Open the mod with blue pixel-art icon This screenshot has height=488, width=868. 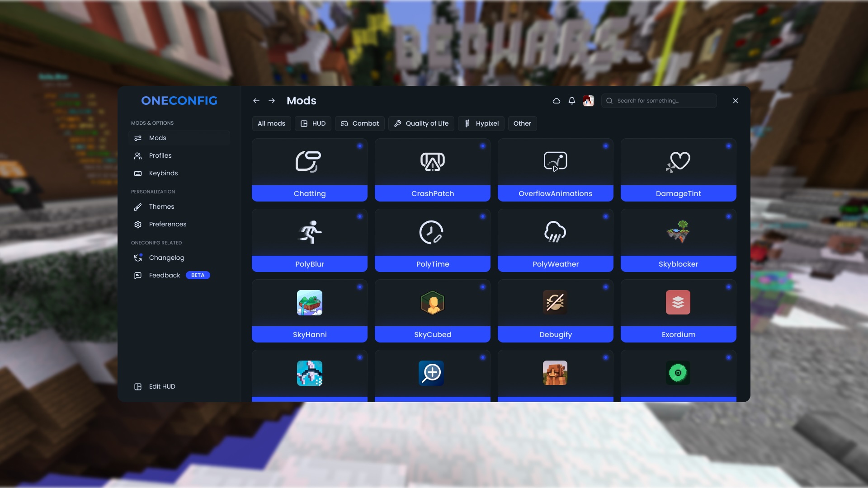310,373
